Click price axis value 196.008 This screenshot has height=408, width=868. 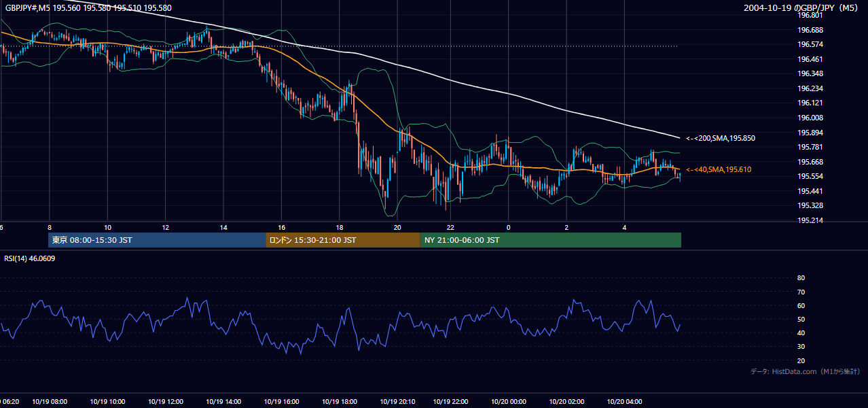point(810,118)
